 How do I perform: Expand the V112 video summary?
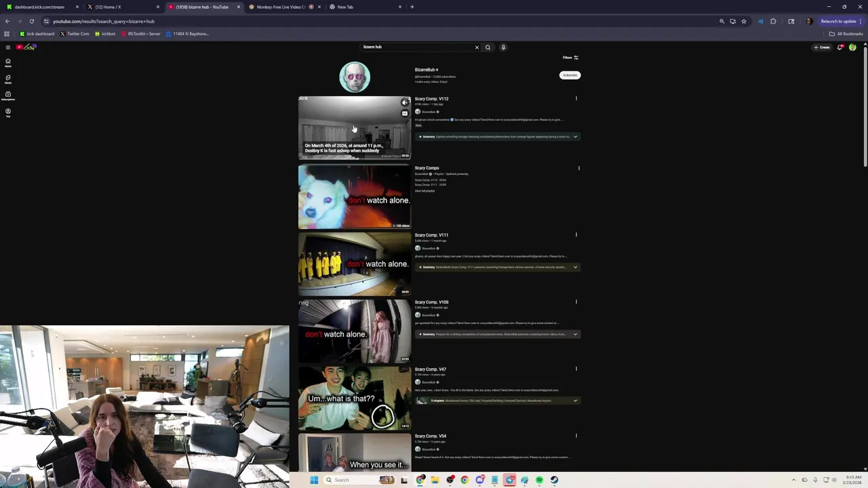point(575,137)
